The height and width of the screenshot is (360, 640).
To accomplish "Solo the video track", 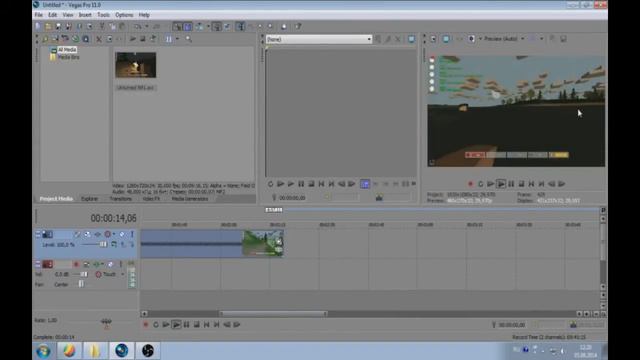I will click(x=132, y=234).
